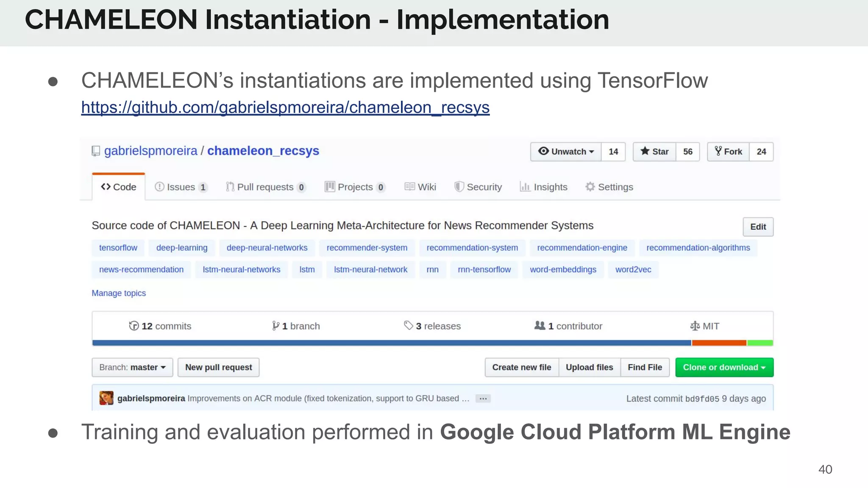
Task: Click the blue language bar segment
Action: [392, 343]
